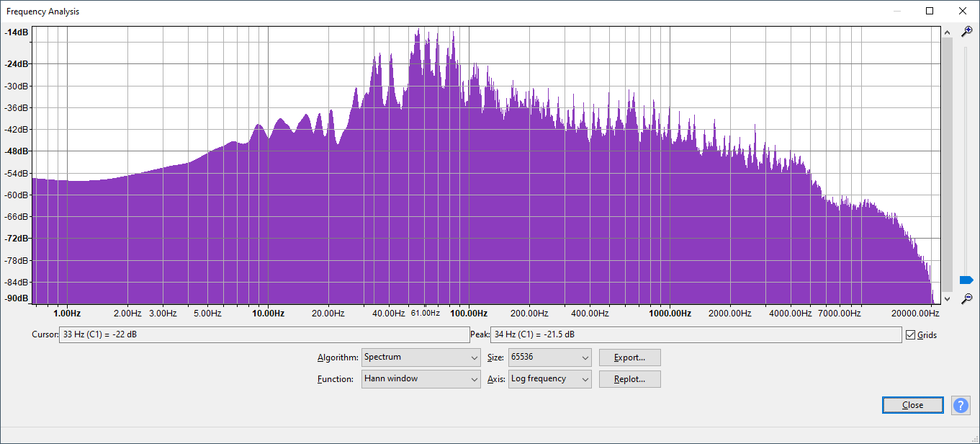Expand the Function dropdown showing Hann window
Viewport: 980px width, 444px height.
421,379
